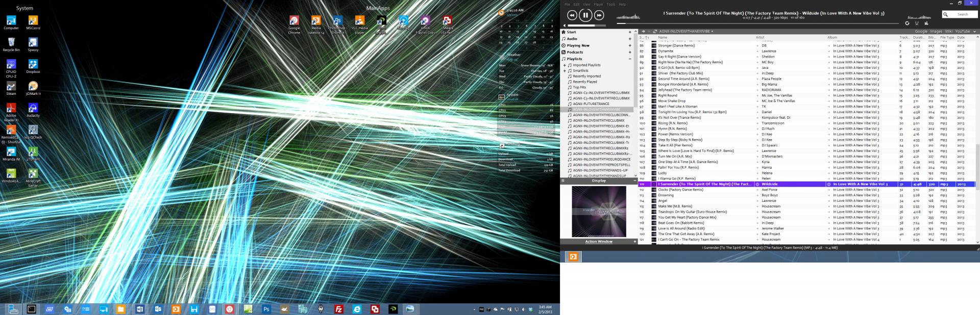Open the Tools menu
The width and height of the screenshot is (980, 315).
click(610, 4)
